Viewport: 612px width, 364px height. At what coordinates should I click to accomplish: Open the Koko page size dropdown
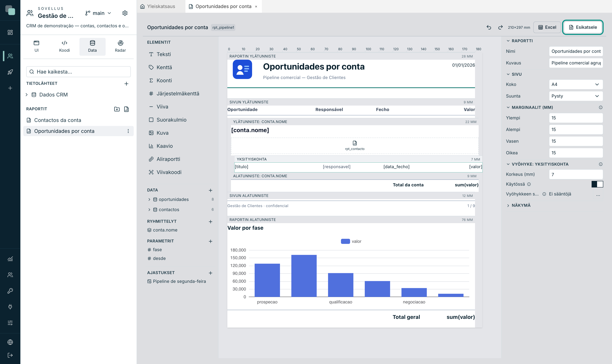click(576, 84)
